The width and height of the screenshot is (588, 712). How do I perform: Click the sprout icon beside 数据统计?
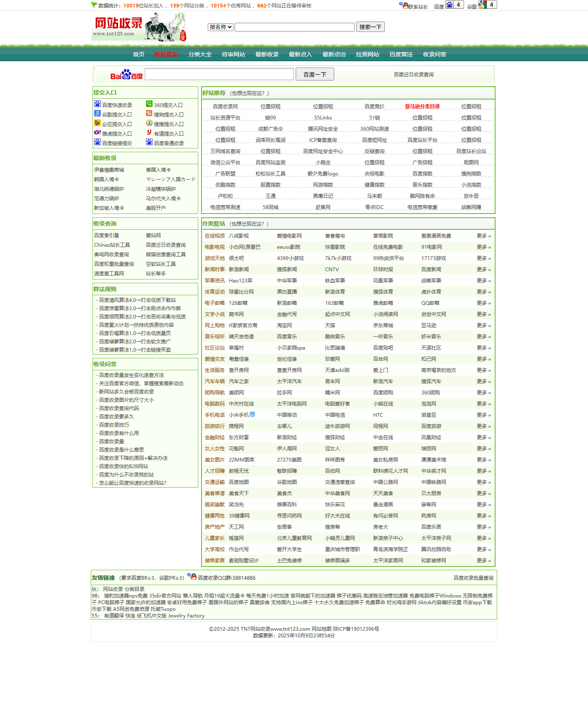(94, 5)
